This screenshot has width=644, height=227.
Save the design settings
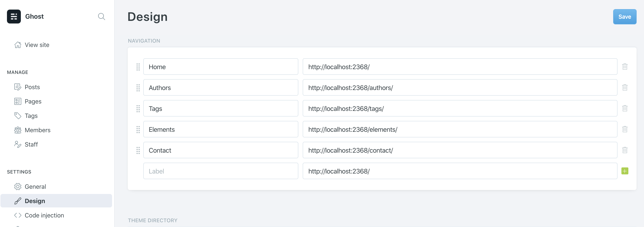click(x=624, y=17)
